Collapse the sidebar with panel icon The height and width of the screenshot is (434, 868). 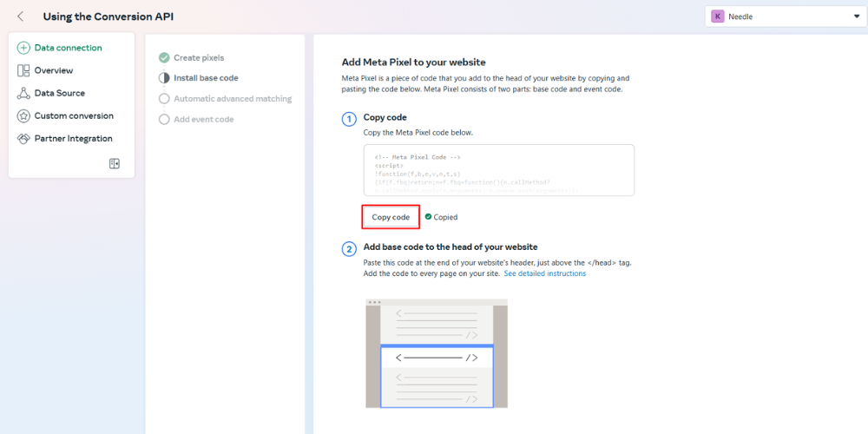pos(115,163)
